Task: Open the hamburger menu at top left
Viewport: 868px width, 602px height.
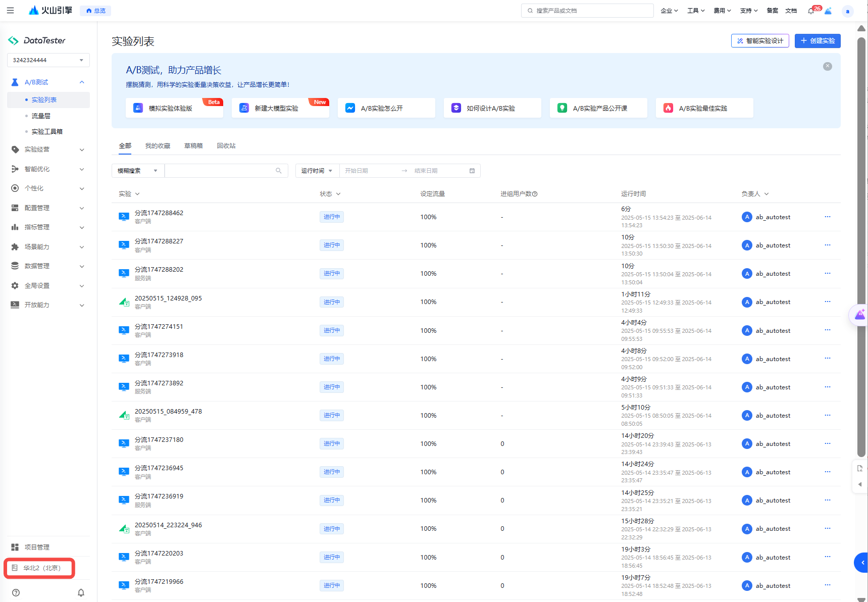Action: click(10, 10)
